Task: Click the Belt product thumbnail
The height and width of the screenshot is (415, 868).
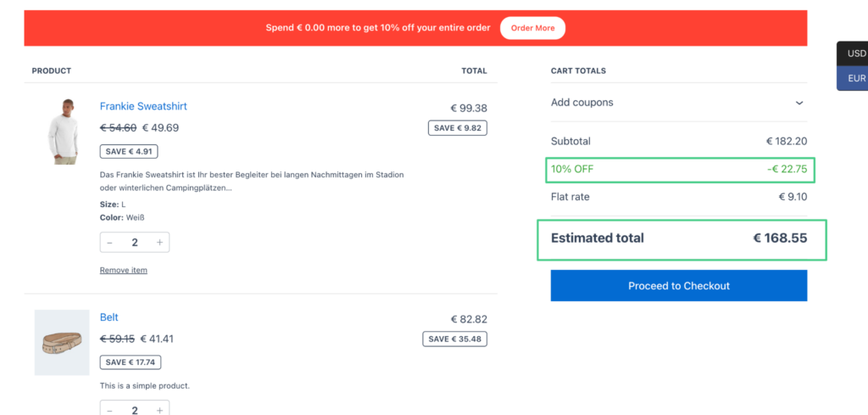Action: tap(62, 342)
